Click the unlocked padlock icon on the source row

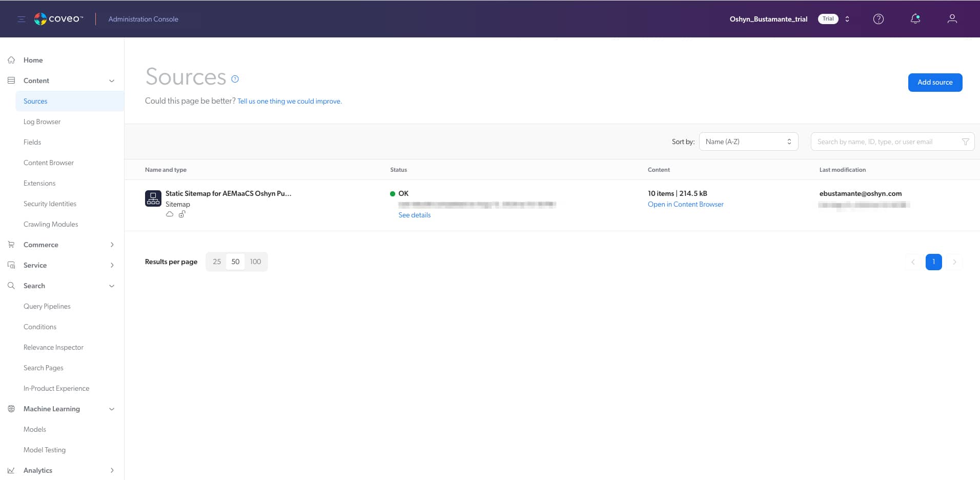pyautogui.click(x=182, y=214)
